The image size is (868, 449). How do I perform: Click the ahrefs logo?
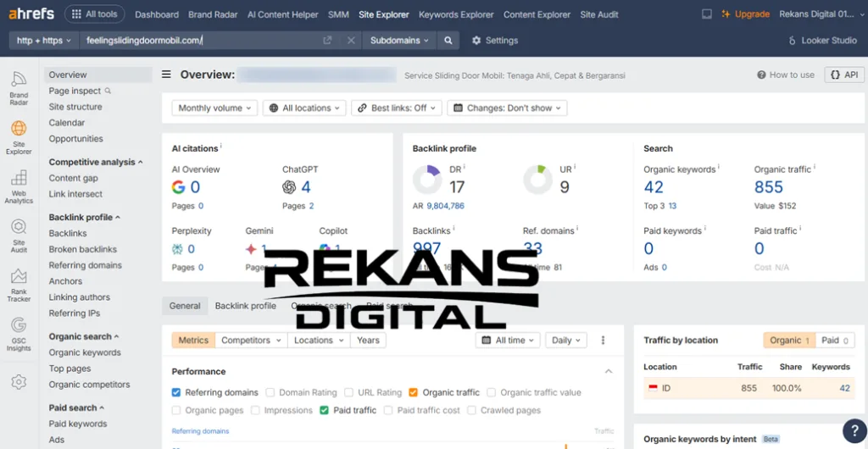click(31, 14)
